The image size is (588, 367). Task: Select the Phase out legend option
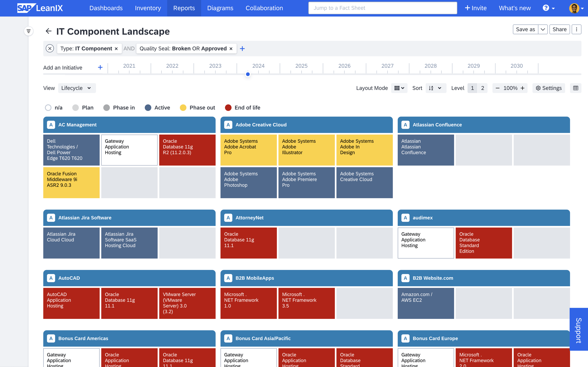tap(197, 107)
